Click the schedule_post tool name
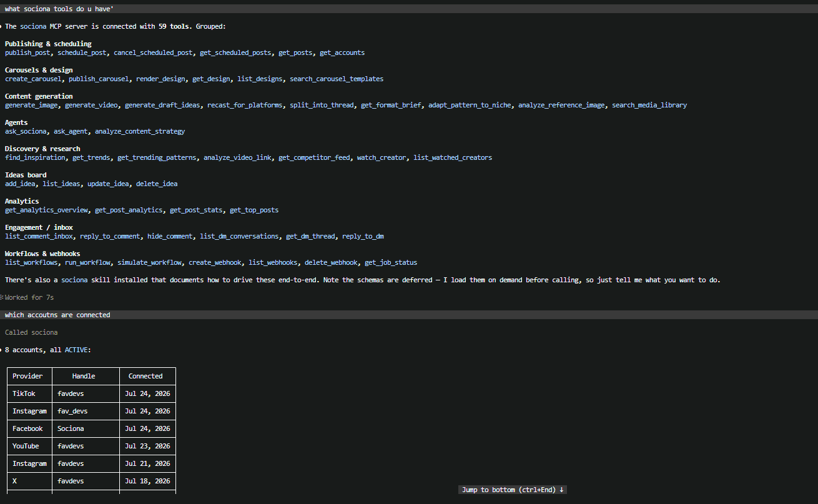 pyautogui.click(x=82, y=52)
